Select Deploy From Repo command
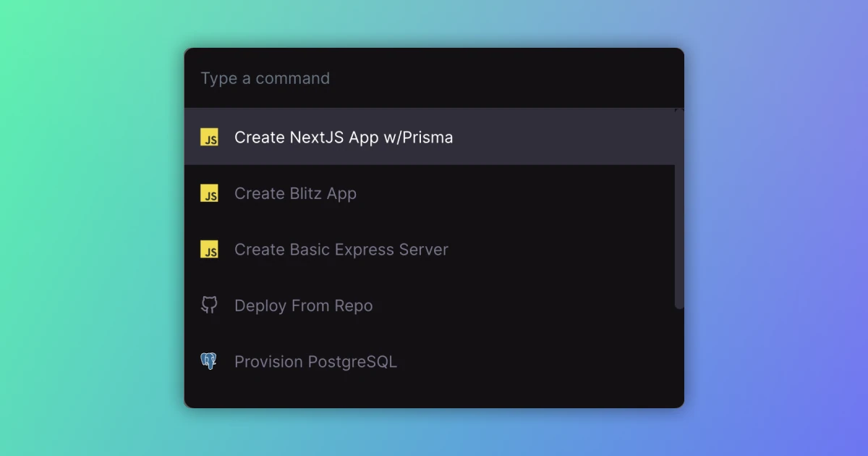This screenshot has height=456, width=868. coord(430,305)
